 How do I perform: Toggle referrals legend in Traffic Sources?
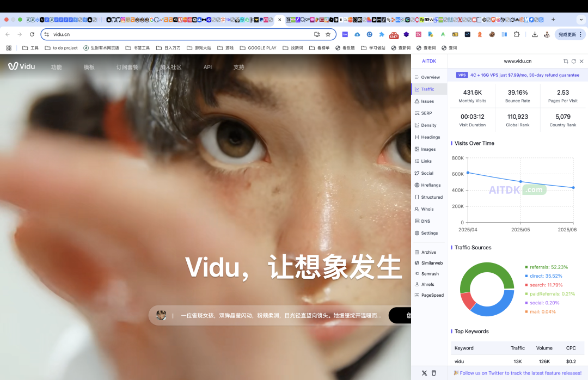coord(547,267)
